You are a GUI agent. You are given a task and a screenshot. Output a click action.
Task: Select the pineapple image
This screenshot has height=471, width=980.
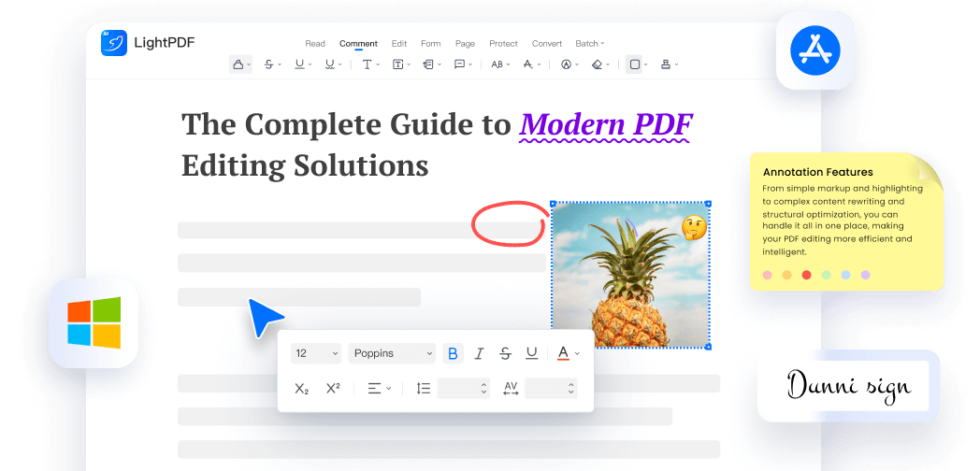(630, 275)
